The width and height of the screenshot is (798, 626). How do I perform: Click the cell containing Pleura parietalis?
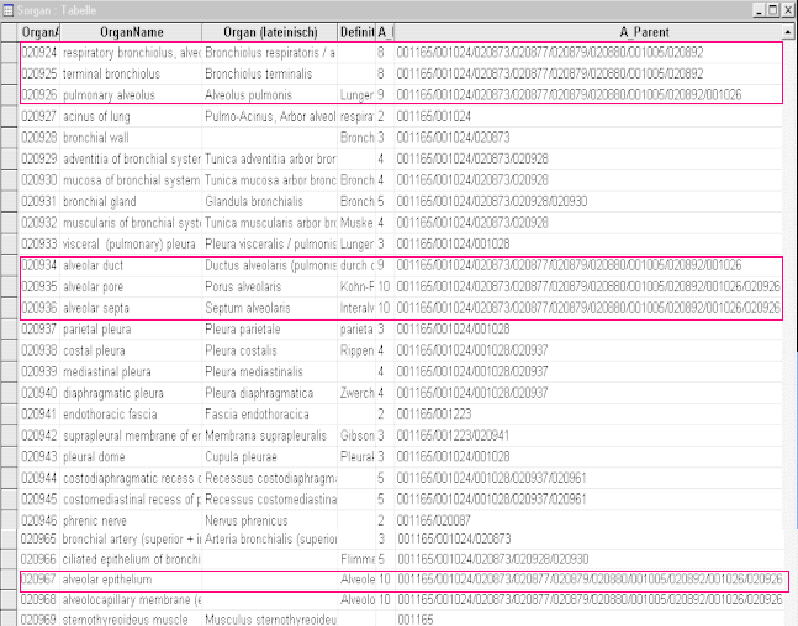pyautogui.click(x=268, y=328)
